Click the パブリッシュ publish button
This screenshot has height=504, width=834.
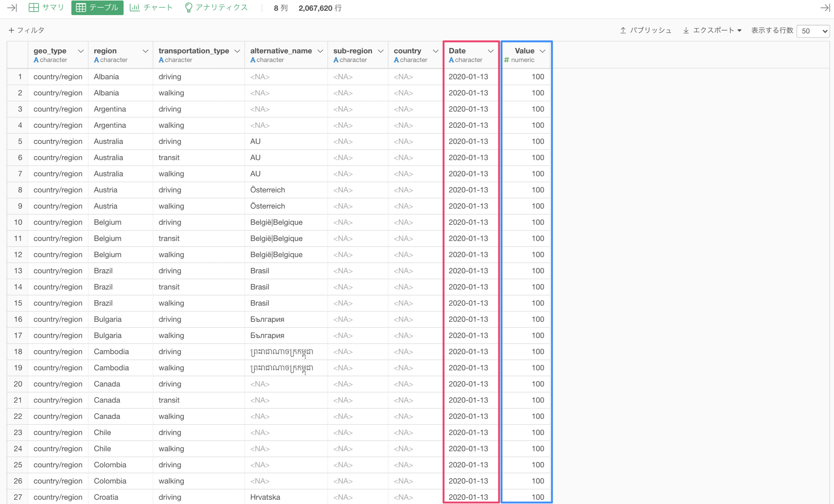[x=646, y=31]
